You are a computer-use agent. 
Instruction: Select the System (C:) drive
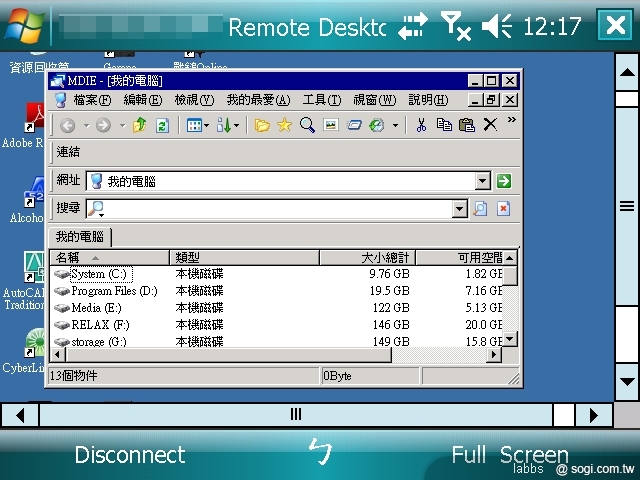[x=100, y=274]
